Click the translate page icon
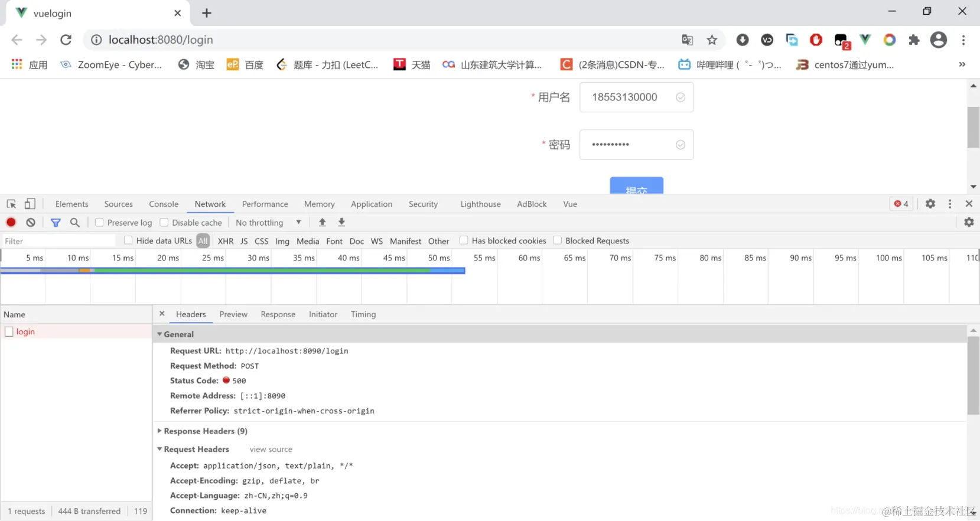The height and width of the screenshot is (521, 980). tap(687, 40)
